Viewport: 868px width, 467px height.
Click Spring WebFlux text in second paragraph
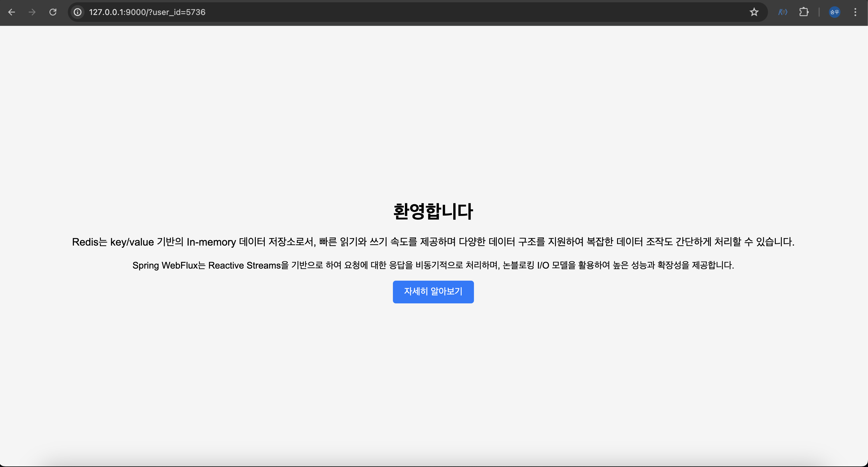point(164,265)
